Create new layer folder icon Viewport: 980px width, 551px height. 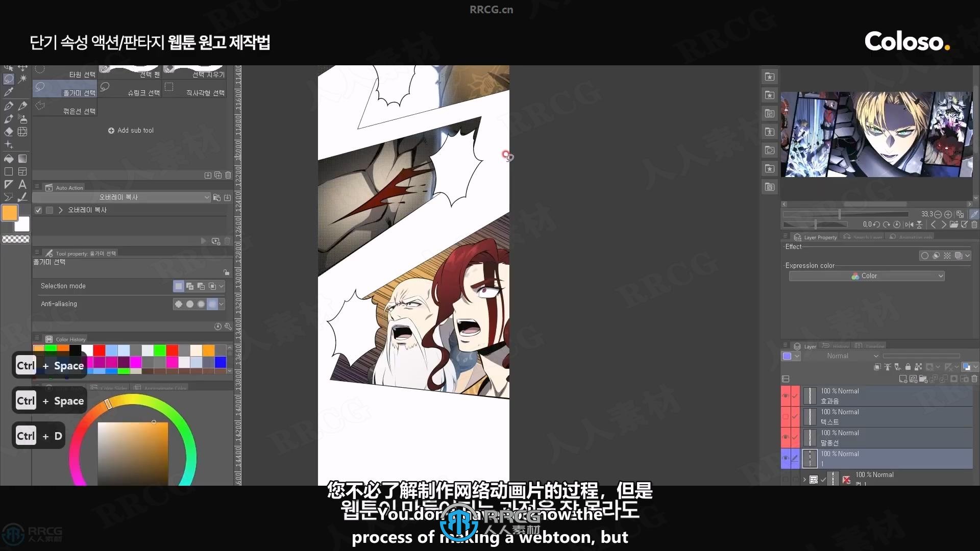tap(923, 379)
